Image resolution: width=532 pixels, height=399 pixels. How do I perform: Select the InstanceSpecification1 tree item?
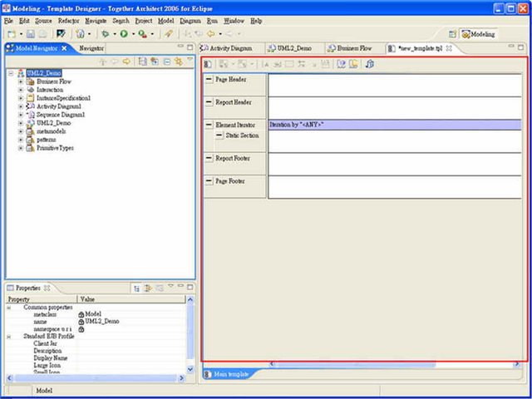pyautogui.click(x=63, y=98)
